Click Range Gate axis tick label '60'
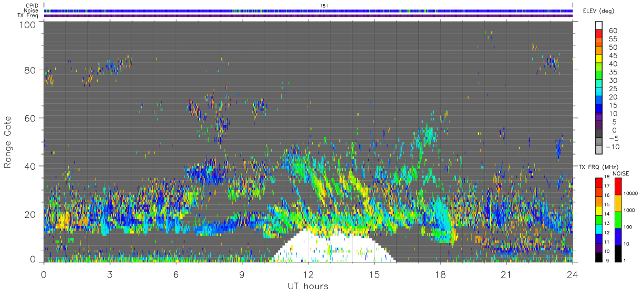 29,118
